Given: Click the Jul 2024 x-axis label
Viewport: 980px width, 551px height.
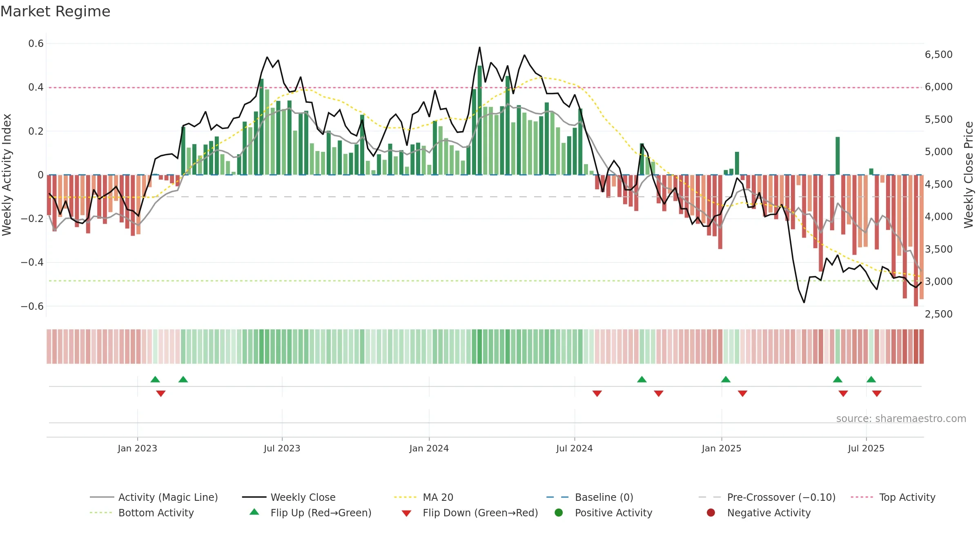Looking at the screenshot, I should pos(575,448).
